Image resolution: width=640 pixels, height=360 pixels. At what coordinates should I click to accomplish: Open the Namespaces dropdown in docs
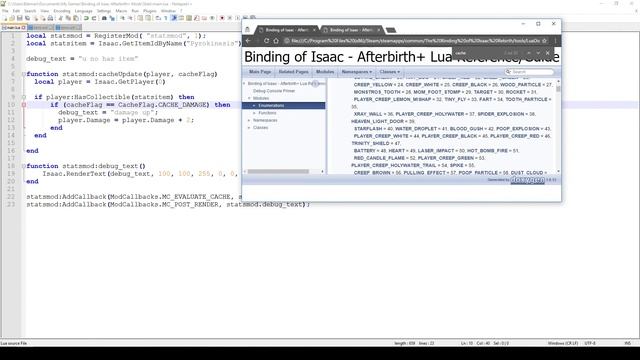pos(356,71)
